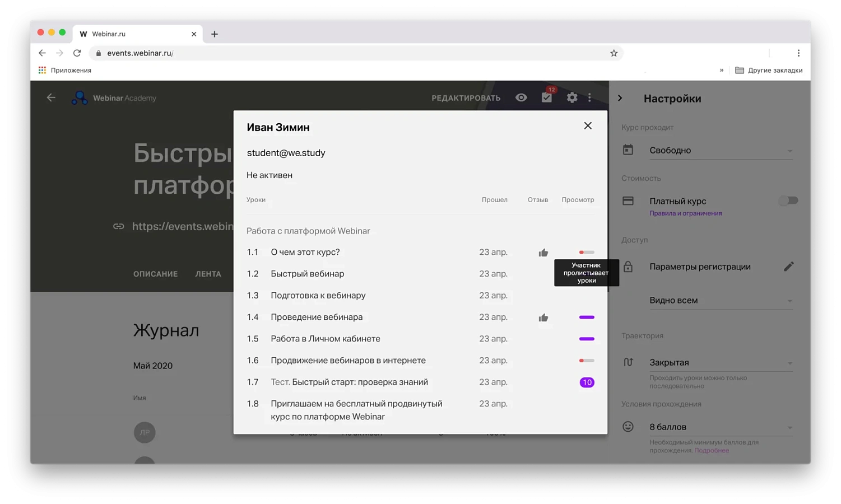Collapse the Настройки panel with chevron
The image size is (841, 504).
[x=620, y=98]
